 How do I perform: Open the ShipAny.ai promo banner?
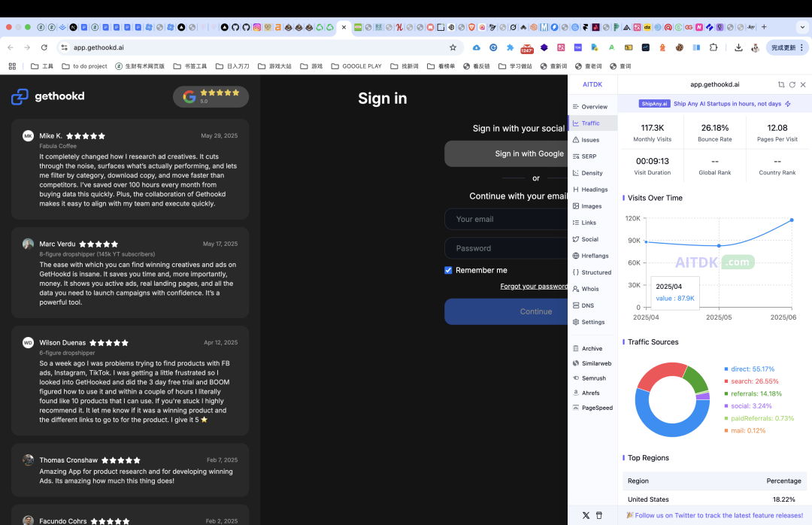point(715,104)
